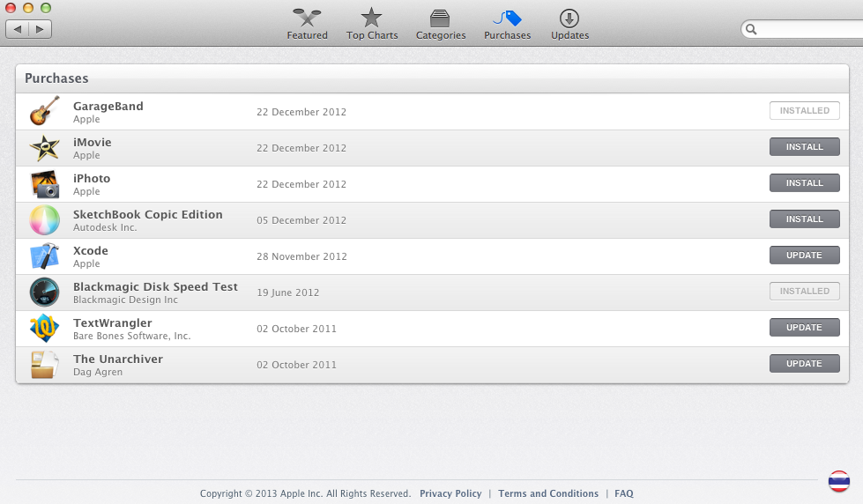This screenshot has width=863, height=504.
Task: Show the Updates tab
Action: 569,25
